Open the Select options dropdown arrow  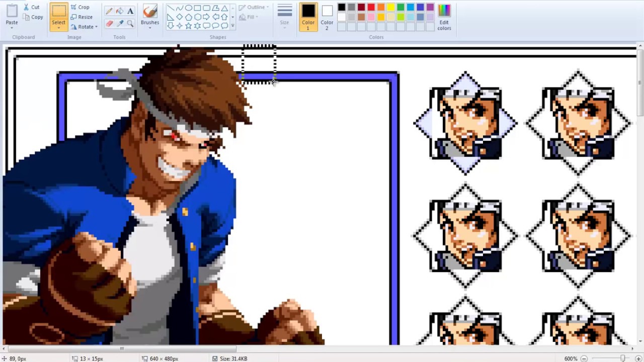point(58,28)
